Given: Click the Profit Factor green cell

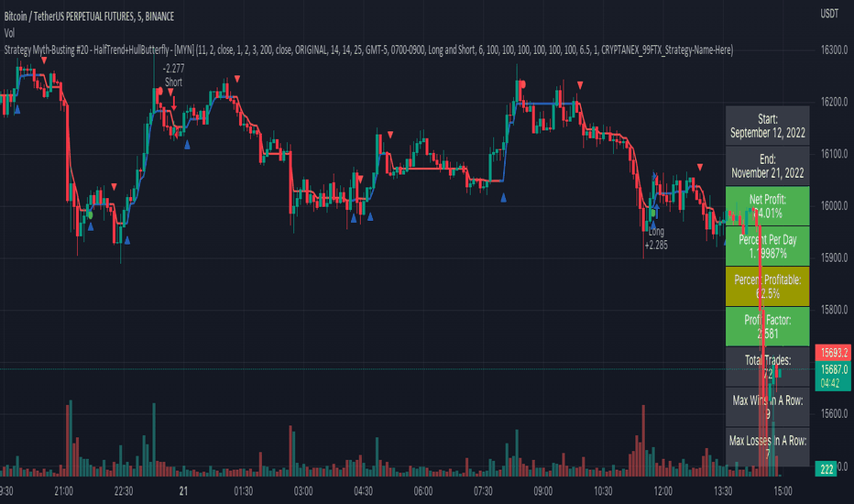Looking at the screenshot, I should click(767, 327).
